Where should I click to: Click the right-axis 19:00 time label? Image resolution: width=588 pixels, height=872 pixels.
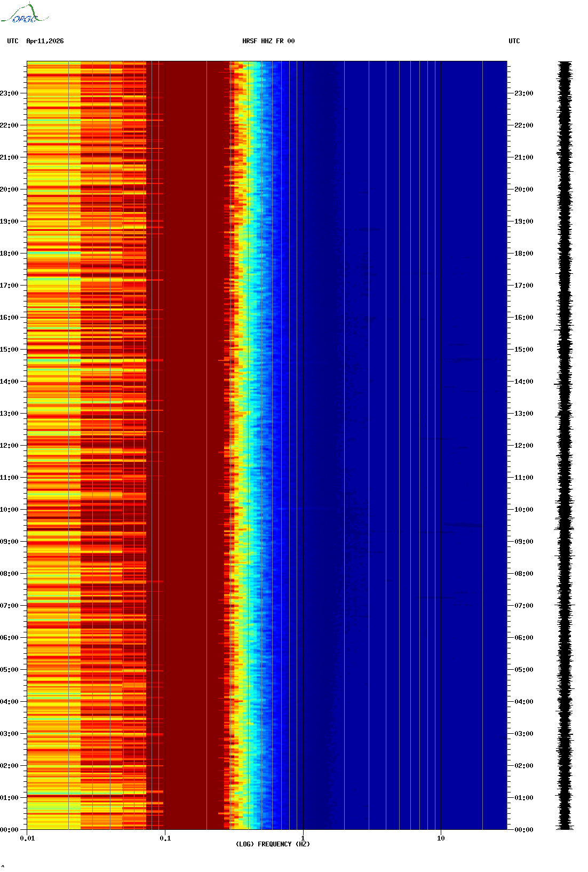[x=524, y=221]
